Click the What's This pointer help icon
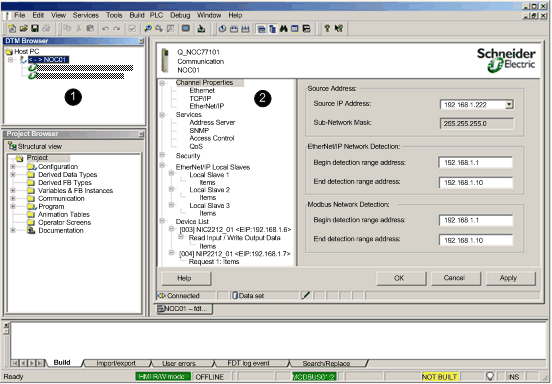The image size is (552, 384). 339,29
